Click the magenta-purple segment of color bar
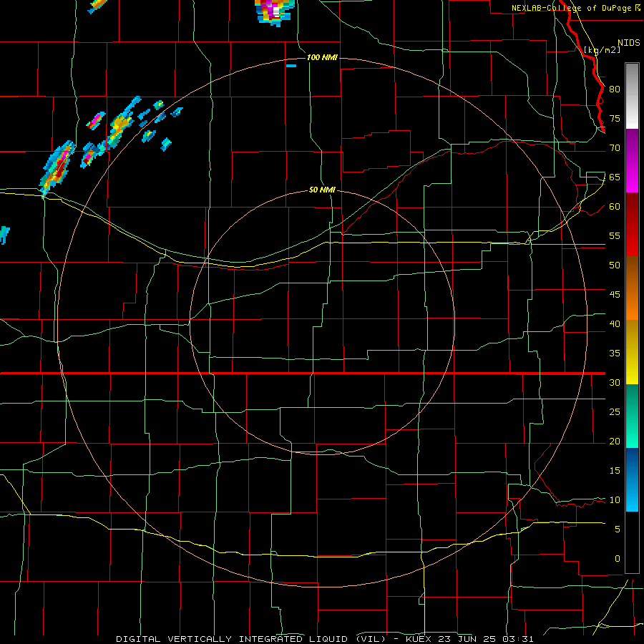 point(632,160)
